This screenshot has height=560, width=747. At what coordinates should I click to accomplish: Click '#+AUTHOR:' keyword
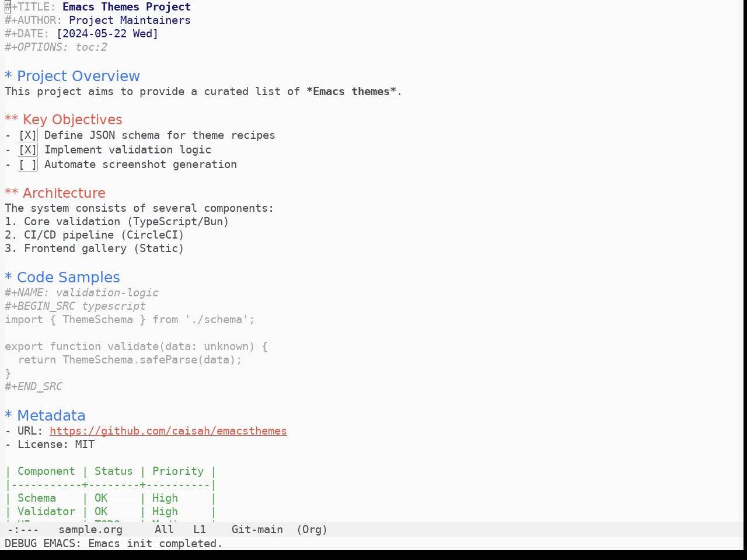(33, 20)
